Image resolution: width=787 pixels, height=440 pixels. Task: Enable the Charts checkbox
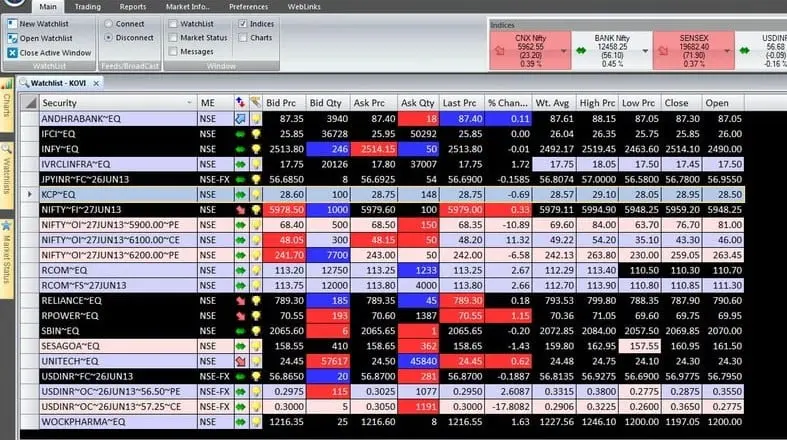click(243, 38)
